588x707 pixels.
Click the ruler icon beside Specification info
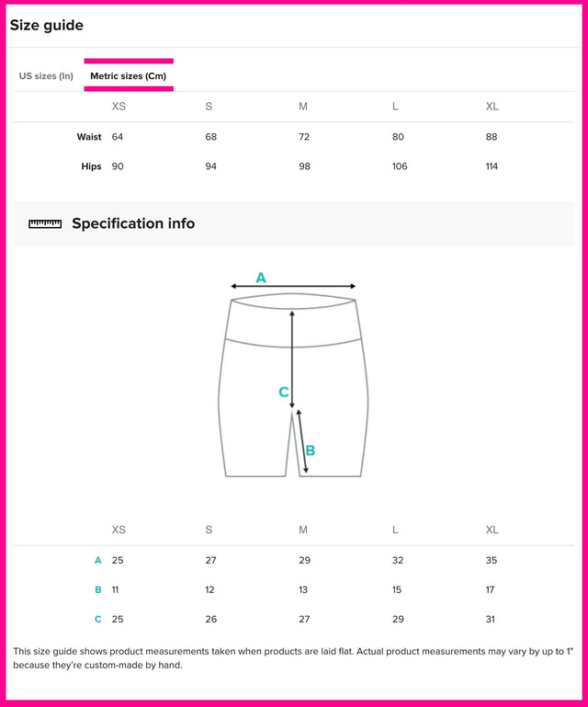tap(45, 223)
